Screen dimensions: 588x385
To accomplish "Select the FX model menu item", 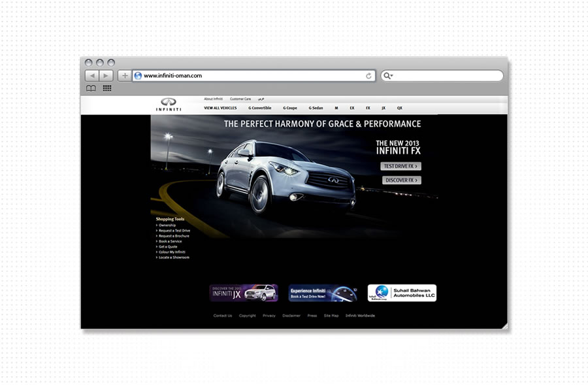I will (x=368, y=108).
